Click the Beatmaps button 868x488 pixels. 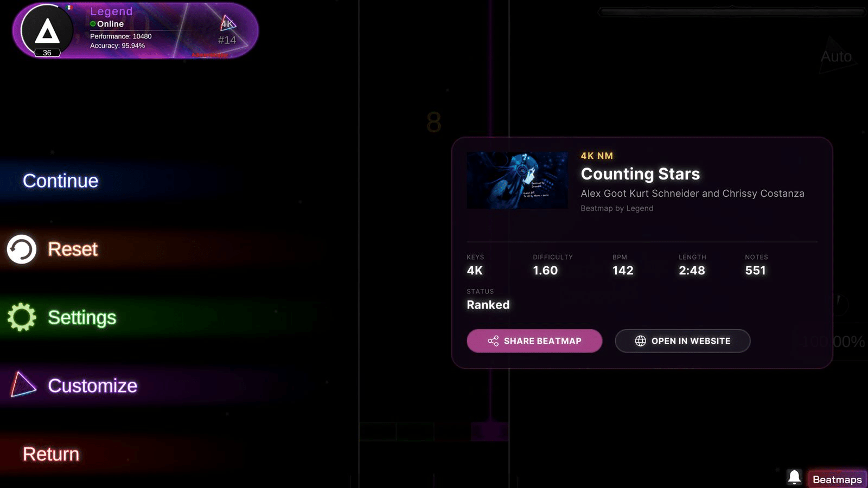click(837, 479)
